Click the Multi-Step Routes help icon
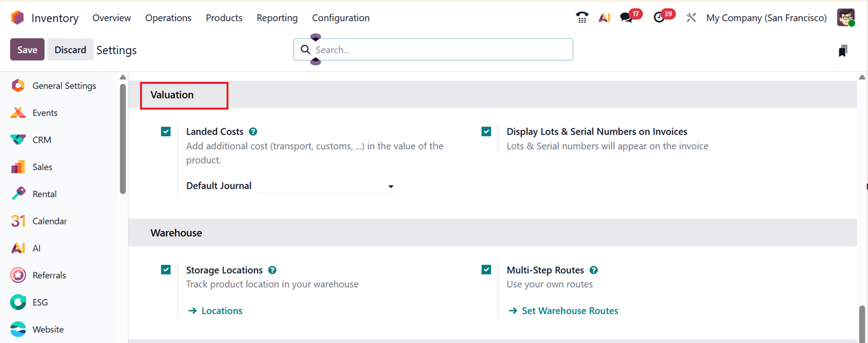This screenshot has width=868, height=343. [594, 270]
